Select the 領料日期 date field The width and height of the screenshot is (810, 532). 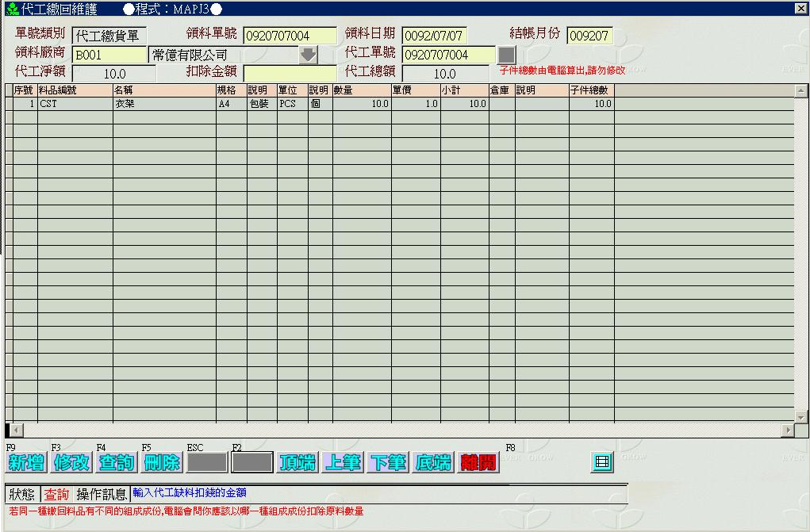(x=434, y=36)
